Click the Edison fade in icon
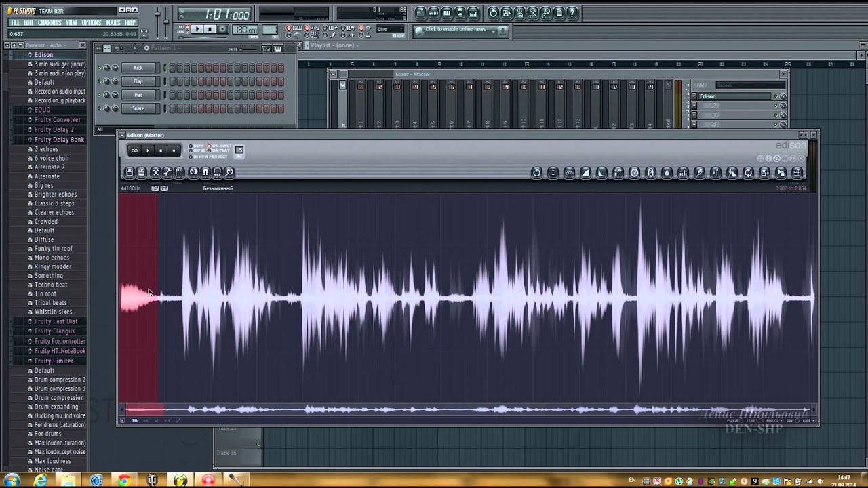The width and height of the screenshot is (868, 488). tap(585, 173)
